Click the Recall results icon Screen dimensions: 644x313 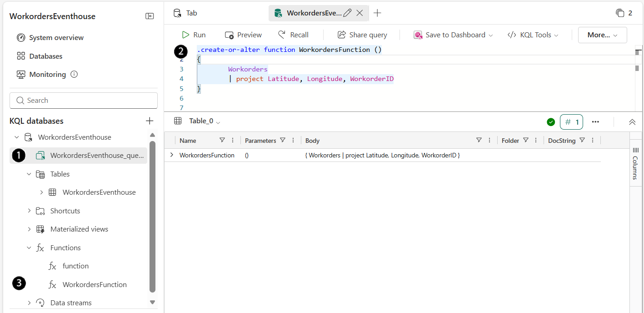[282, 35]
